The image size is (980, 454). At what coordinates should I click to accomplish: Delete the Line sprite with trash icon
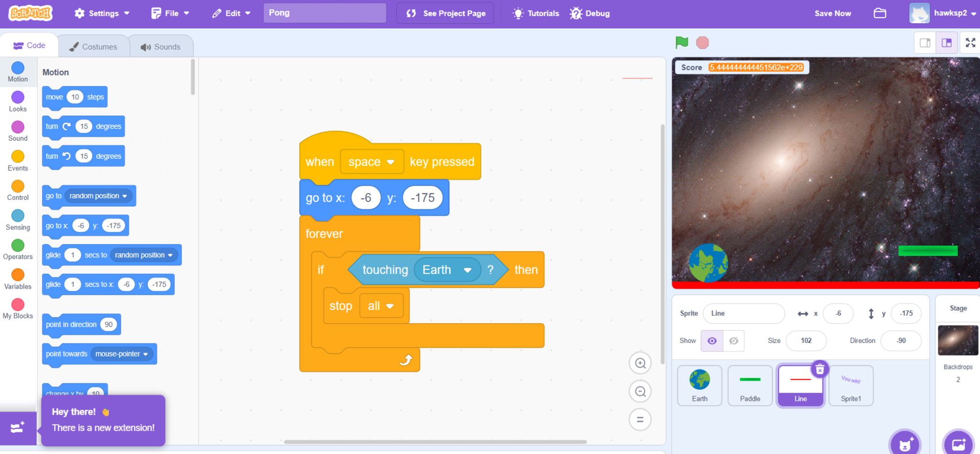click(820, 369)
